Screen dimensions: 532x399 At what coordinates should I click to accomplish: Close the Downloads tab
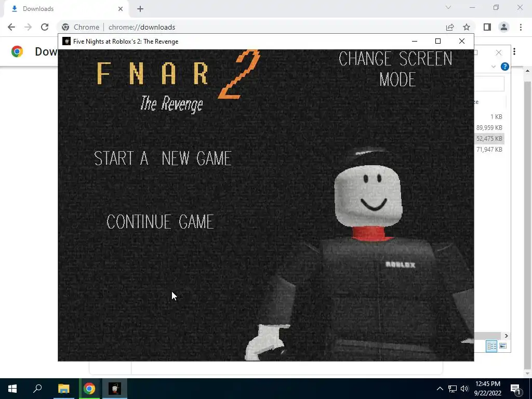pyautogui.click(x=121, y=9)
